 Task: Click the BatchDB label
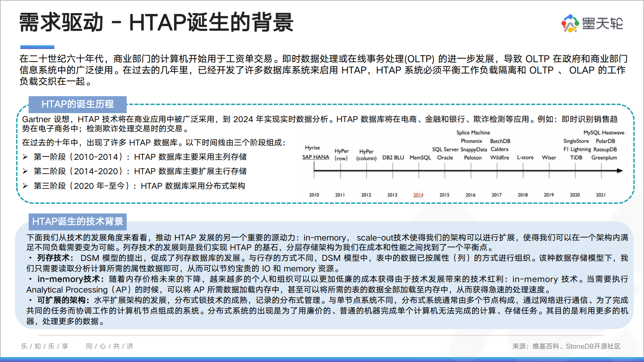click(500, 141)
